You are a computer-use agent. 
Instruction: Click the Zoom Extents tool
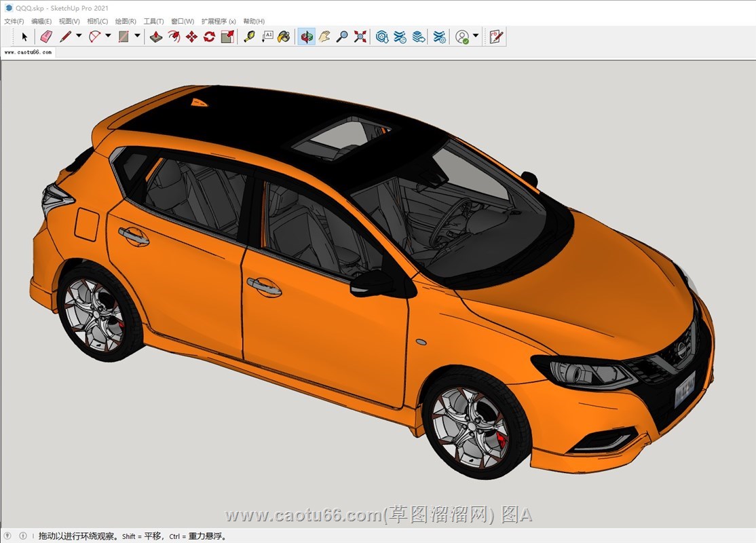pyautogui.click(x=360, y=37)
